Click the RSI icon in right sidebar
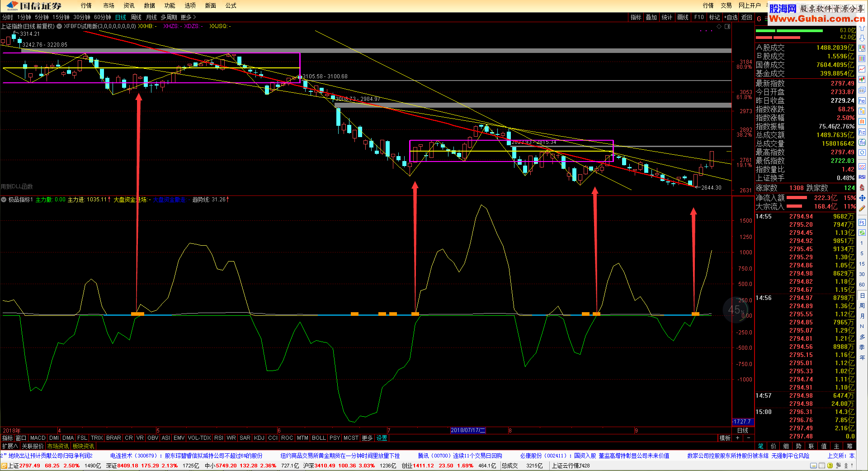Screen dimensions: 868x471 [862, 177]
